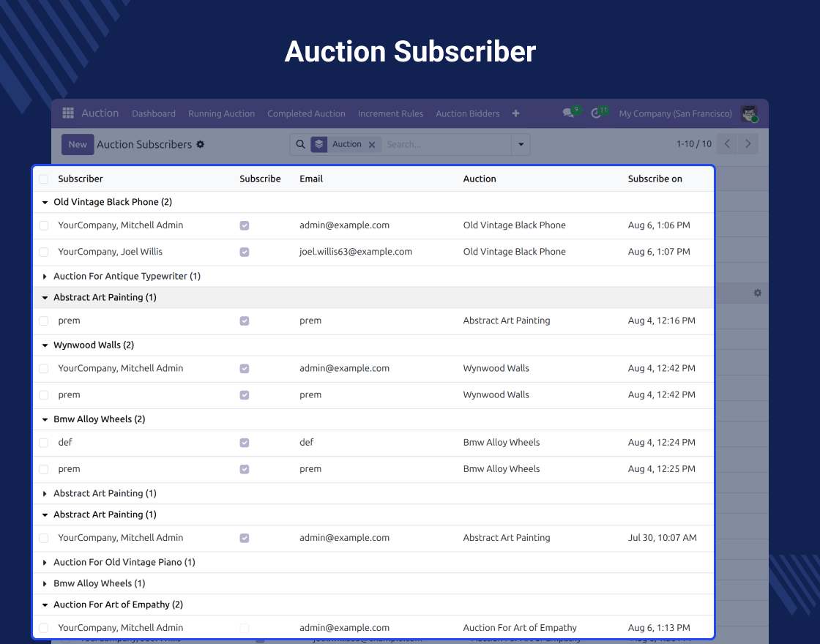Select the def row checkbox
The image size is (820, 644).
point(44,443)
